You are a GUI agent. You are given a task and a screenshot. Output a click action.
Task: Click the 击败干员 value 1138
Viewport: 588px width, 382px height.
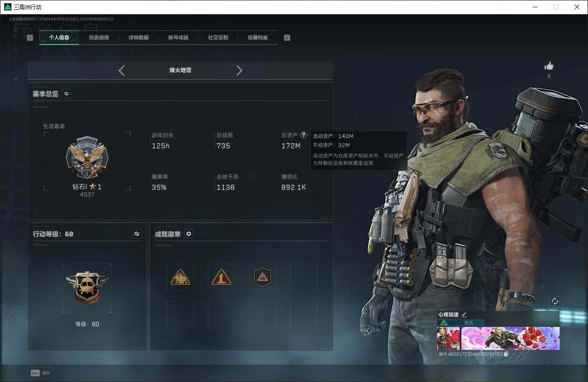(x=226, y=187)
